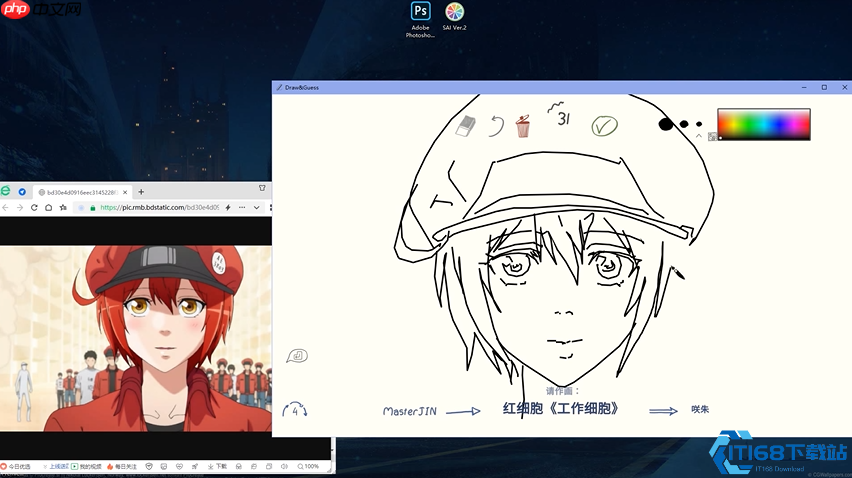Open Adobe Photoshop desktop shortcut
This screenshot has width=852, height=478.
pyautogui.click(x=420, y=12)
